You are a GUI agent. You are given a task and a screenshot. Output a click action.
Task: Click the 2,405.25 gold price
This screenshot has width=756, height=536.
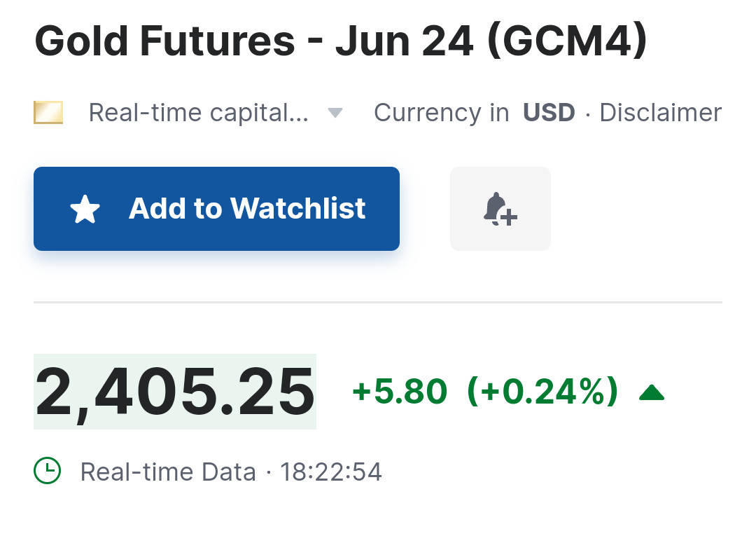click(x=175, y=392)
